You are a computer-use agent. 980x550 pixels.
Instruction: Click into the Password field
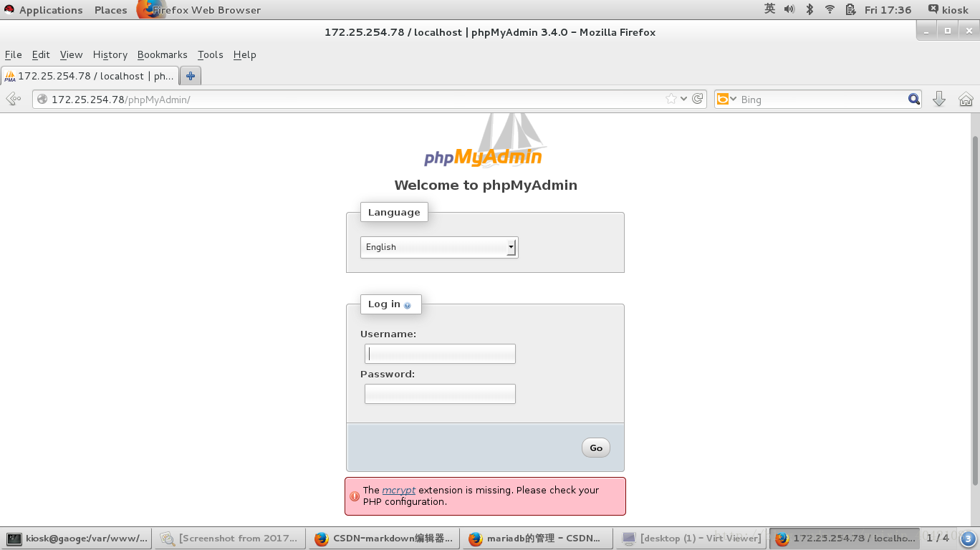pyautogui.click(x=440, y=394)
